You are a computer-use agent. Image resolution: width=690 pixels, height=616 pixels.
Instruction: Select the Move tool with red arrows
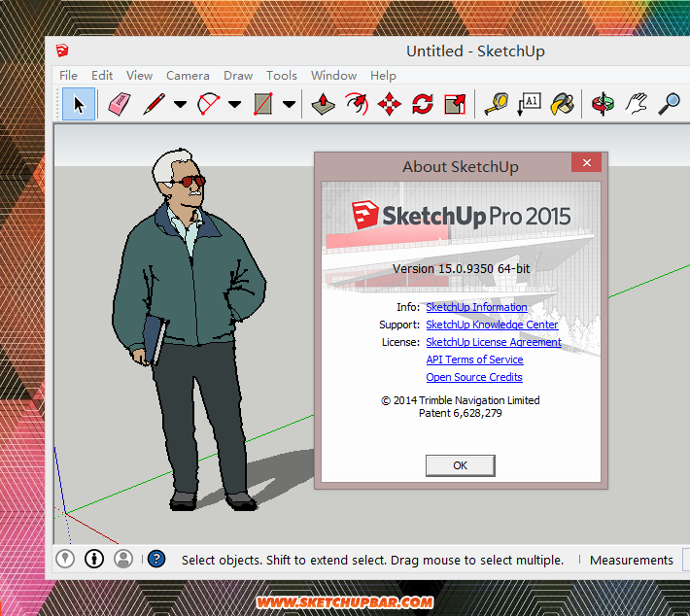[390, 104]
